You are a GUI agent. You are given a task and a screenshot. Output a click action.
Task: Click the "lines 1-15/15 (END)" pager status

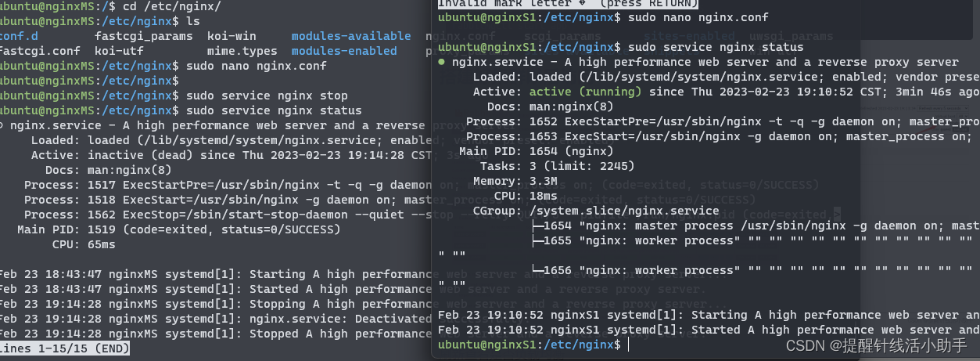[x=64, y=348]
